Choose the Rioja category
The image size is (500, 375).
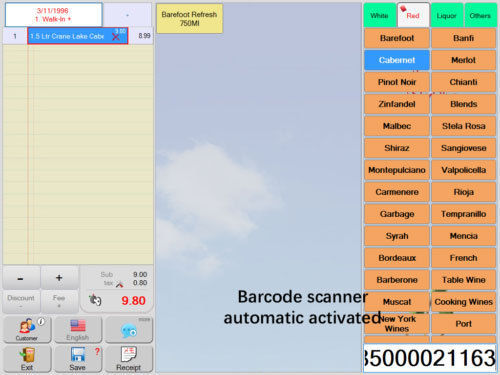pyautogui.click(x=464, y=192)
